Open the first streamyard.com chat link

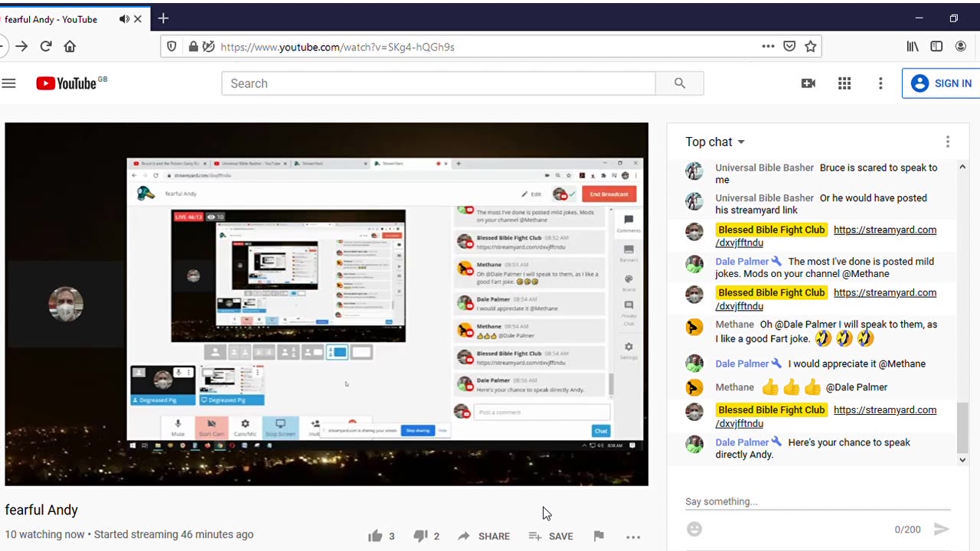pyautogui.click(x=825, y=236)
